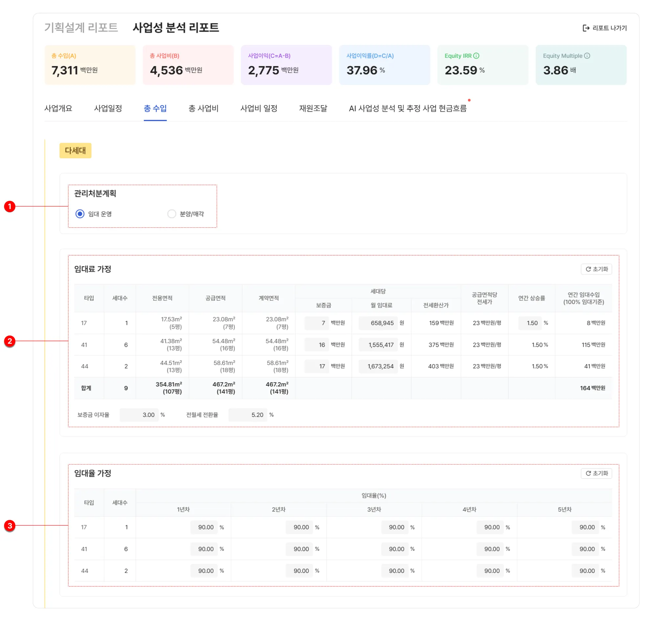Click the 보증금 이자율 input field

coord(139,415)
